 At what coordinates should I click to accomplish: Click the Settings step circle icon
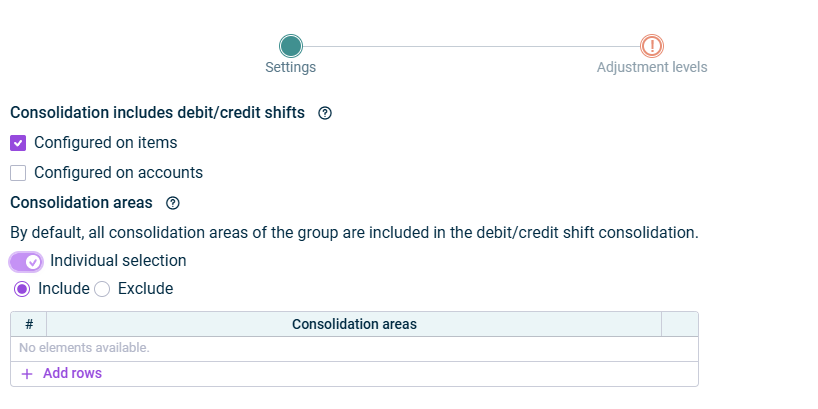[x=291, y=46]
